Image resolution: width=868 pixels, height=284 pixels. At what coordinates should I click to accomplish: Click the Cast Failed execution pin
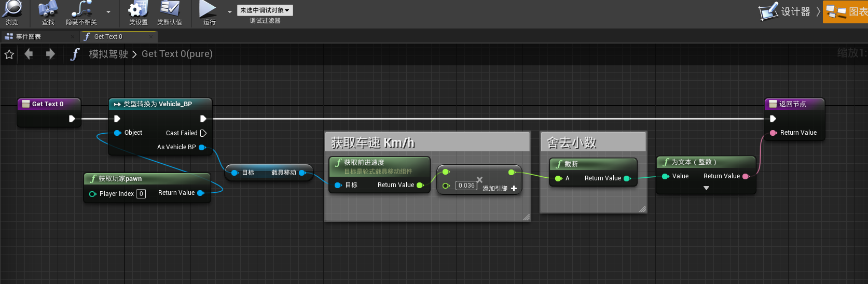203,133
